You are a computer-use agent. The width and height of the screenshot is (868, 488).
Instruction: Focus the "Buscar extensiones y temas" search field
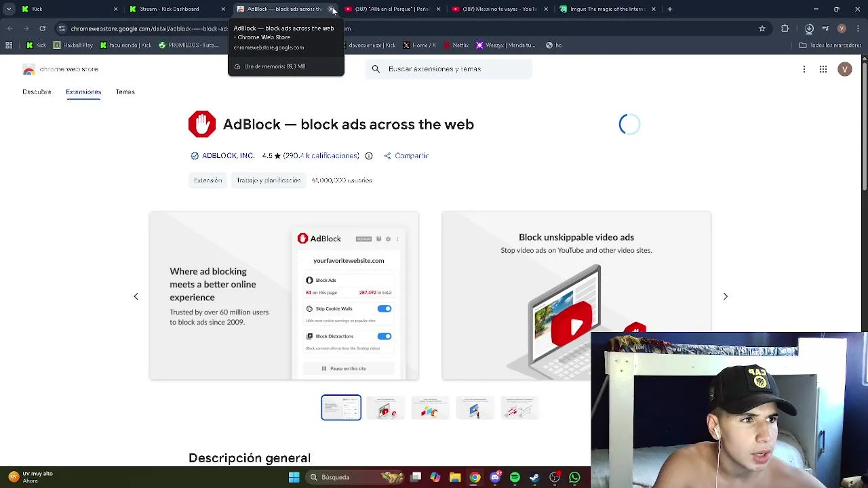click(x=449, y=69)
